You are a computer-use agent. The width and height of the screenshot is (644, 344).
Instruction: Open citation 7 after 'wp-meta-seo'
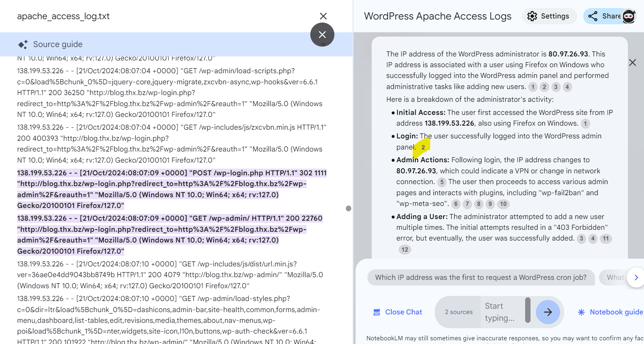pyautogui.click(x=467, y=204)
